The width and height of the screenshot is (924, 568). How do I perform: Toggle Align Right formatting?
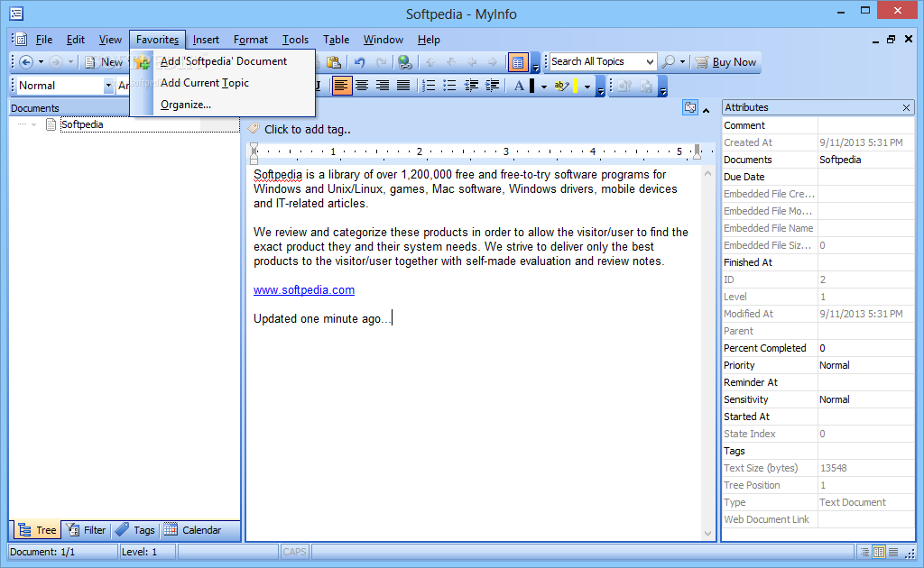tap(383, 86)
